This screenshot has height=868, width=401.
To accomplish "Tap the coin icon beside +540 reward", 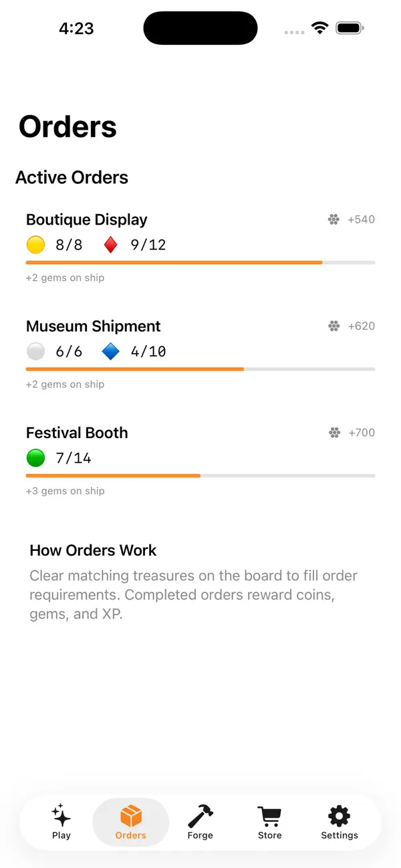I will point(334,219).
